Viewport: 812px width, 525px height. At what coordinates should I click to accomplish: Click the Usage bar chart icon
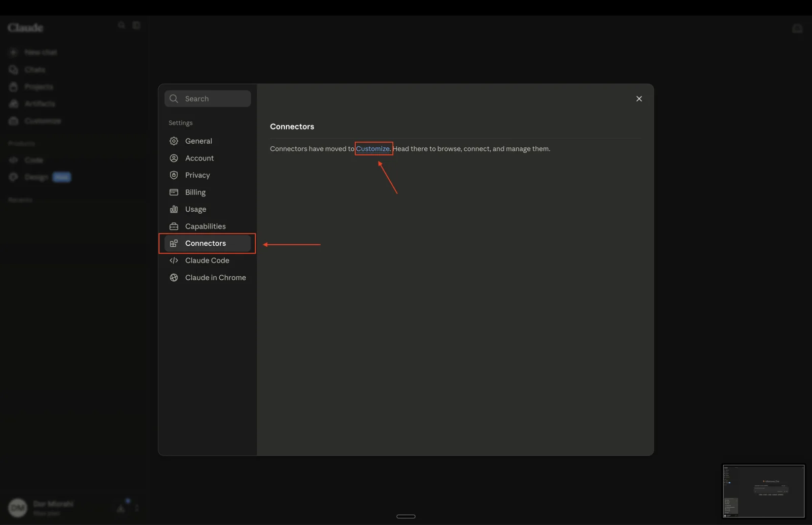(x=174, y=209)
